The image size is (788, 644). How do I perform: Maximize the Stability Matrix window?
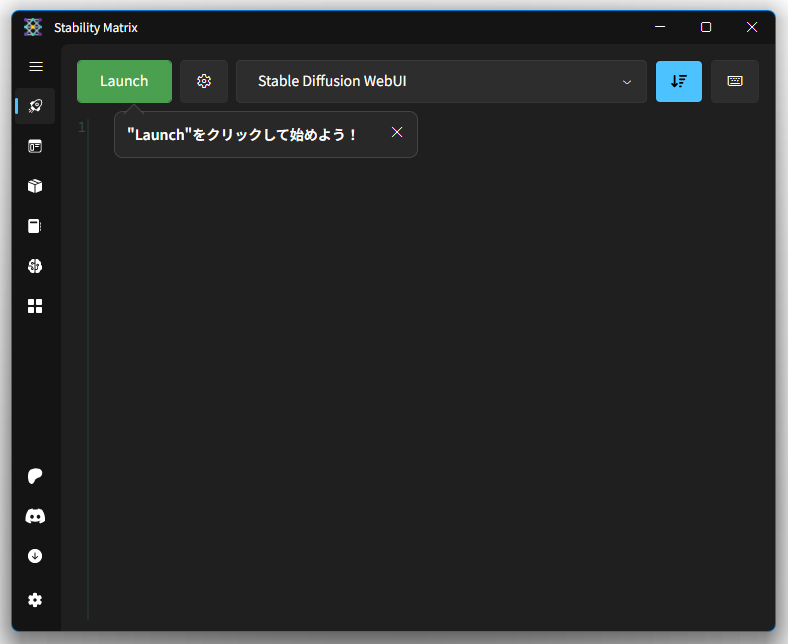pos(706,27)
